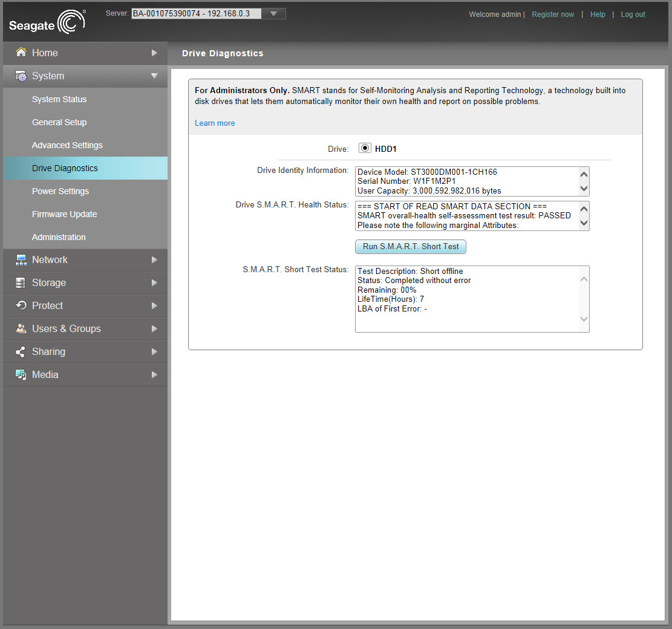Open the Server selection dropdown arrow
672x629 pixels.
(273, 14)
